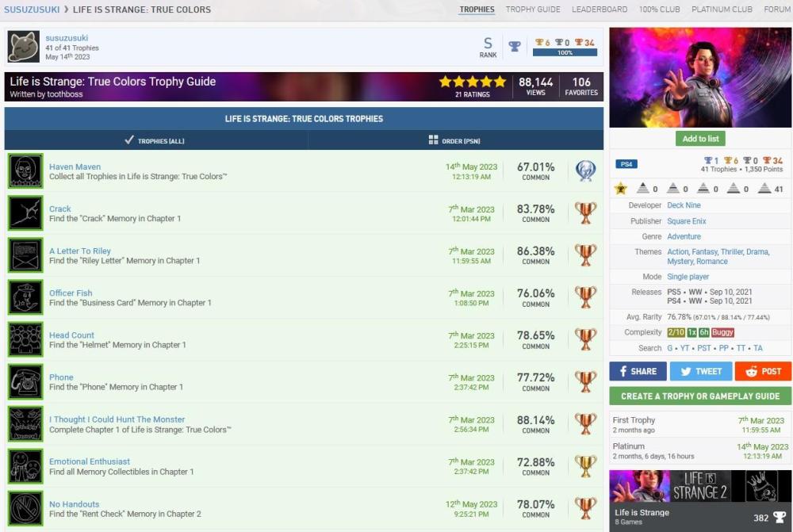Share the page on Facebook
Screen dimensions: 793x532
coord(638,371)
